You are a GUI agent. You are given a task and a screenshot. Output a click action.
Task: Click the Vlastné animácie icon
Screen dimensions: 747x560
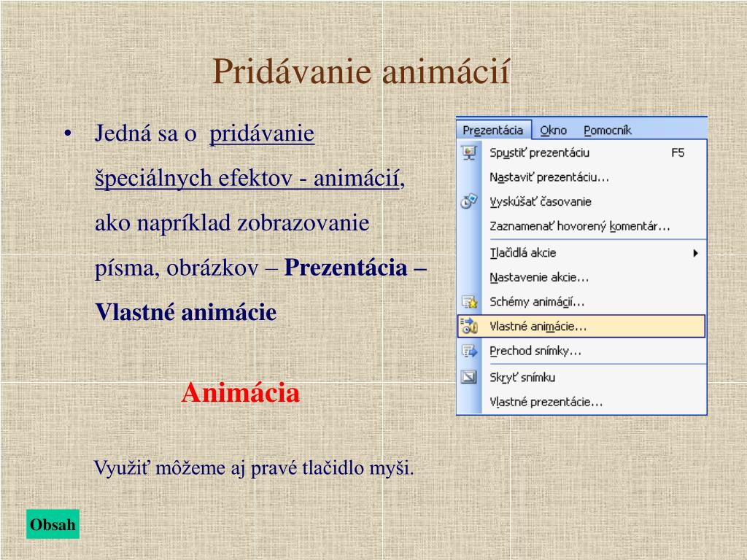[x=469, y=326]
